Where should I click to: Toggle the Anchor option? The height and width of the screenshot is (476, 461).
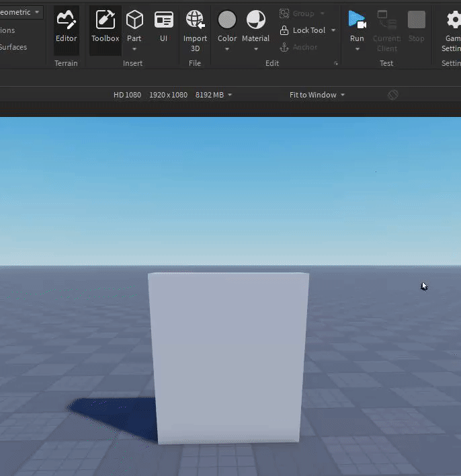pyautogui.click(x=298, y=47)
